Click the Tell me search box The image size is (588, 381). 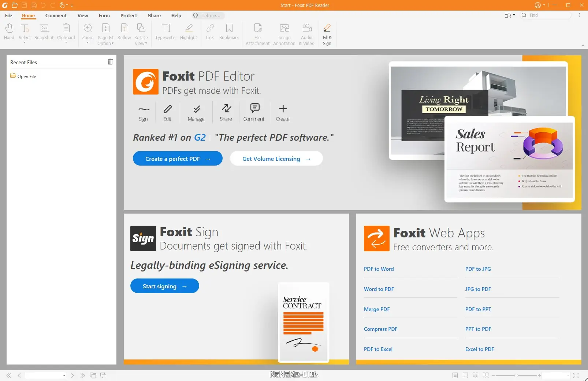(x=208, y=15)
